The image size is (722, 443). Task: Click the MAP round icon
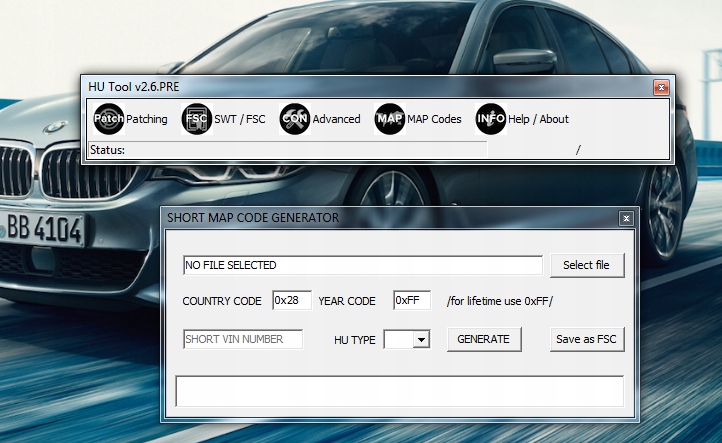coord(390,119)
